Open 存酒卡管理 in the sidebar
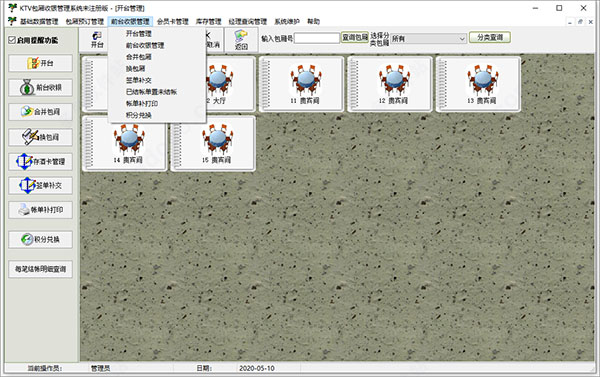The height and width of the screenshot is (377, 600). pyautogui.click(x=40, y=162)
